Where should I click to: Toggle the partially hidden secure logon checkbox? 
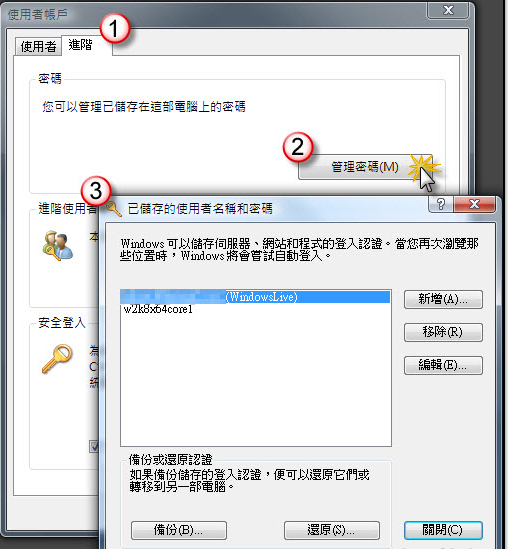(x=94, y=446)
